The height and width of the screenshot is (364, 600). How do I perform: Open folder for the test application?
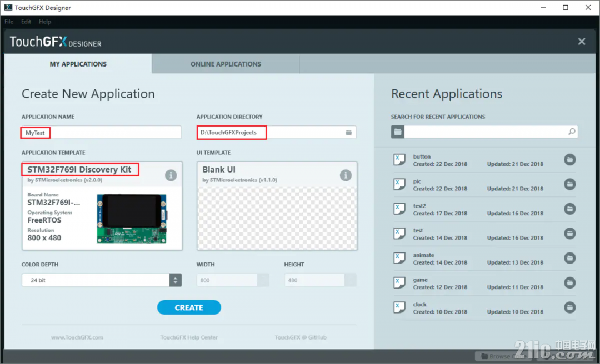point(569,234)
